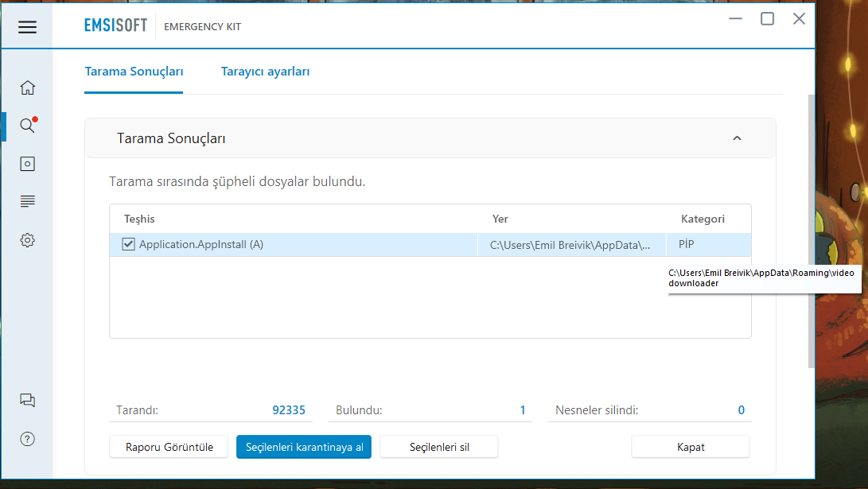Click Seçilenleri karantinaya al button
This screenshot has width=868, height=489.
(x=304, y=447)
